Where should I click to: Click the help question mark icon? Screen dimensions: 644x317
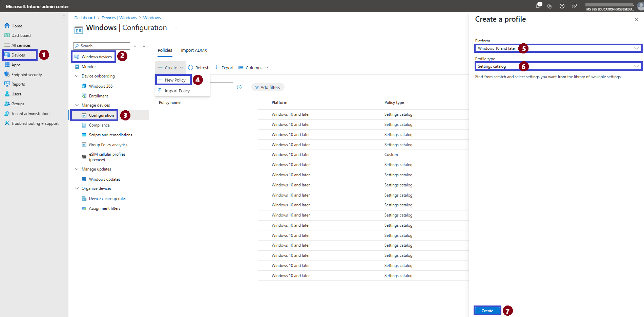pyautogui.click(x=562, y=6)
